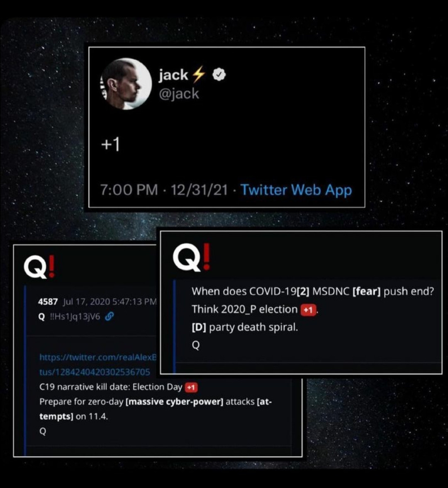
Task: Open the @jack handle
Action: [x=179, y=93]
